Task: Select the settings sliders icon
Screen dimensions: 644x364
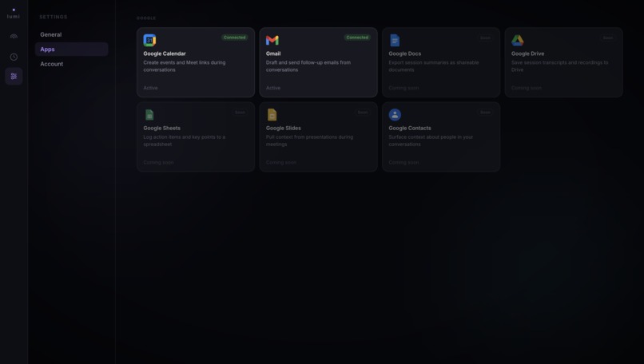Action: pos(14,77)
